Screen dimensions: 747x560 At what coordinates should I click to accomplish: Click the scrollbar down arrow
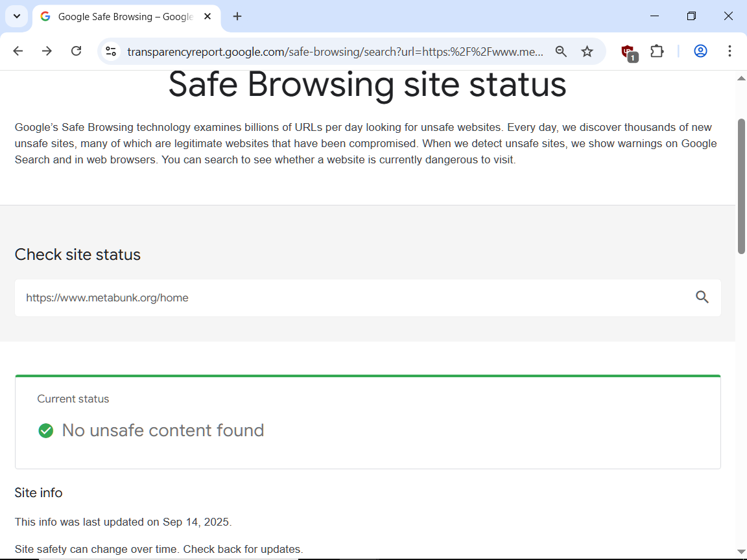tap(741, 552)
